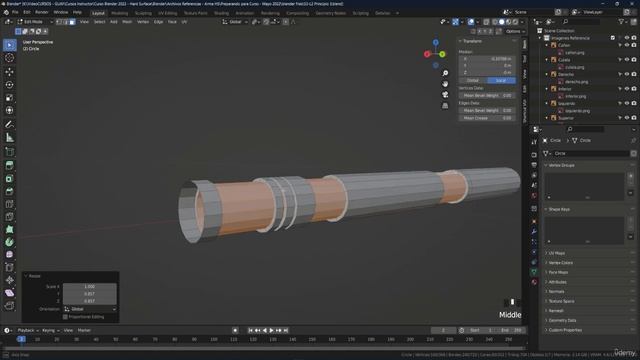This screenshot has height=360, width=640.
Task: Select Local button in Transform panel
Action: coord(501,80)
